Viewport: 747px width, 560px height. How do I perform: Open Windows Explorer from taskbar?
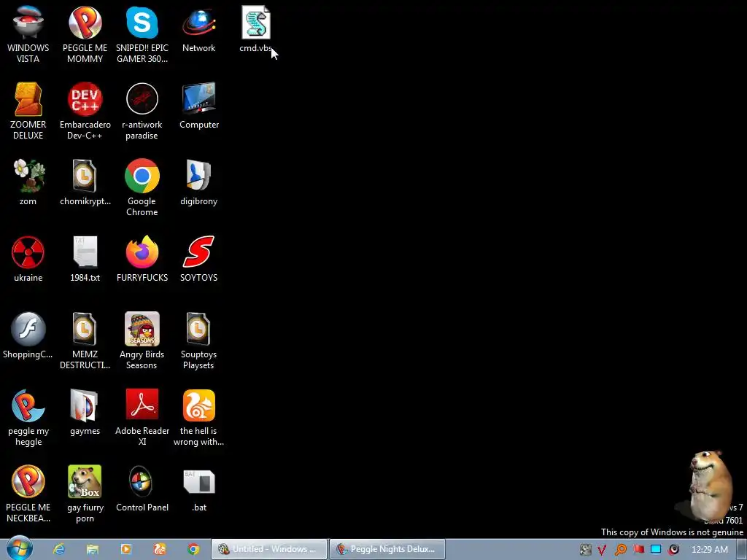(x=93, y=549)
